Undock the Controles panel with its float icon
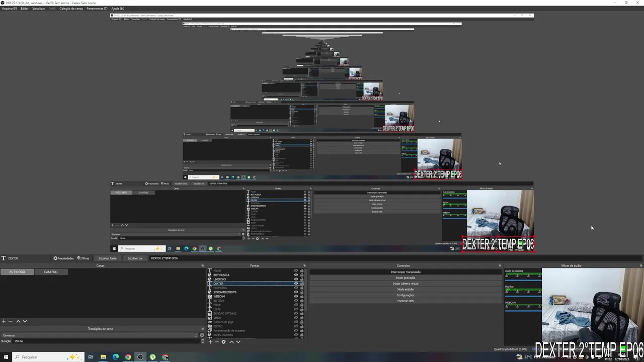This screenshot has height=362, width=644. pos(500,265)
